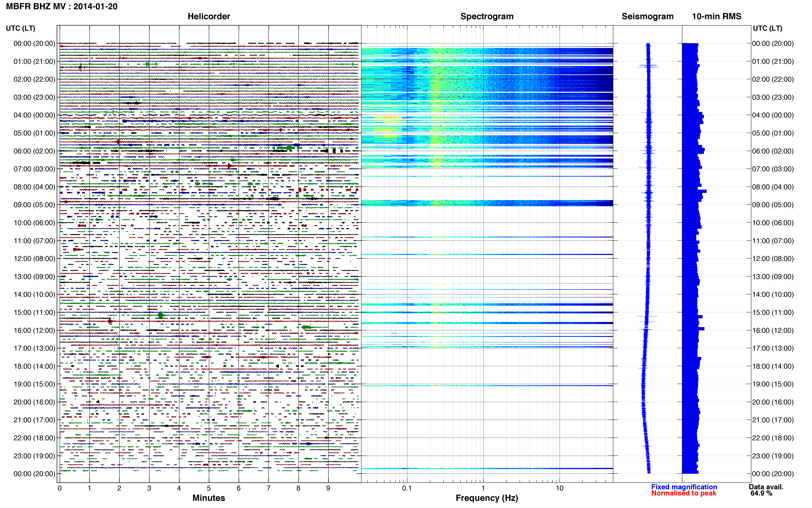Click the 'Frequency (Hz)' axis title
Screen dimensions: 812x508
(487, 498)
